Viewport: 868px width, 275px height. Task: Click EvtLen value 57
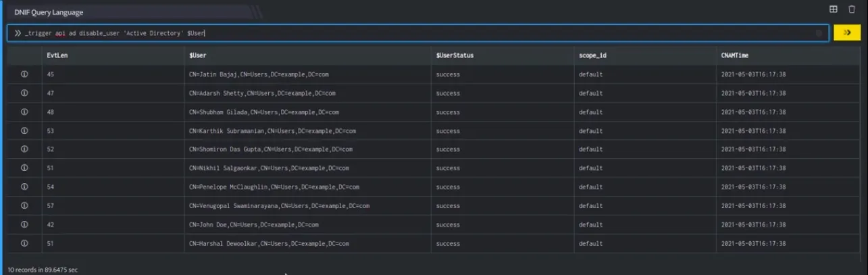coord(50,205)
